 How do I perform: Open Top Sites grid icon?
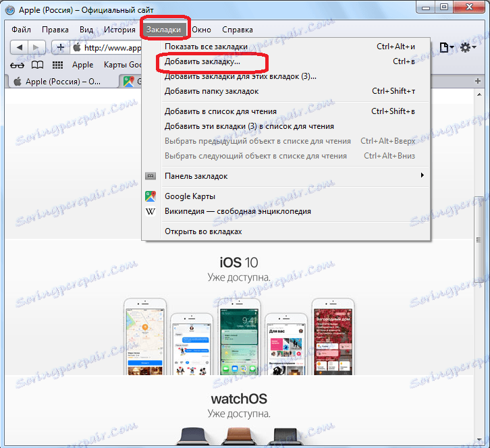57,65
